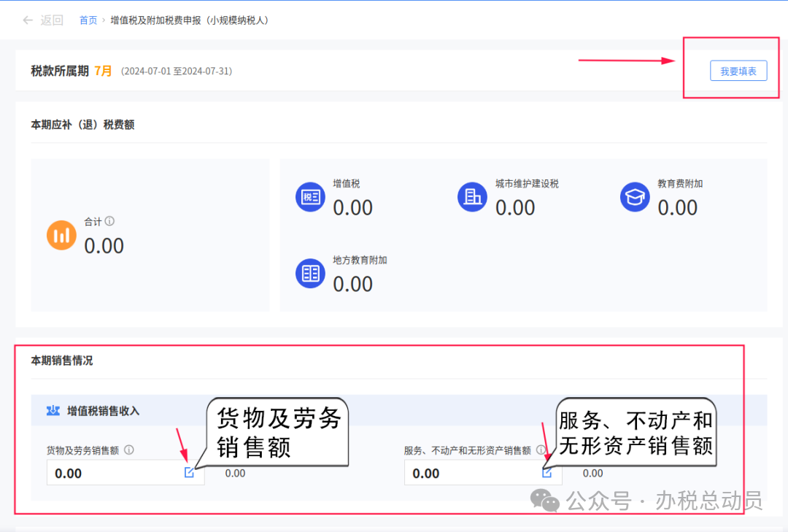Click the 城市维护建设税 building icon

(x=472, y=196)
